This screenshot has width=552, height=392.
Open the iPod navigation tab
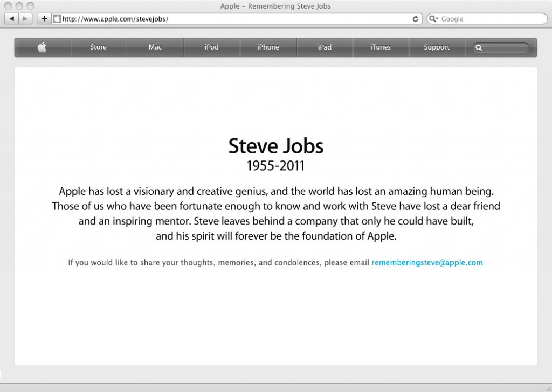(211, 47)
